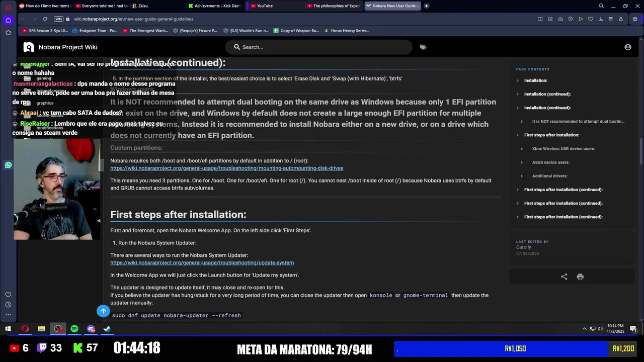The height and width of the screenshot is (362, 644).
Task: Open Spotify from the taskbar
Action: pos(74,329)
